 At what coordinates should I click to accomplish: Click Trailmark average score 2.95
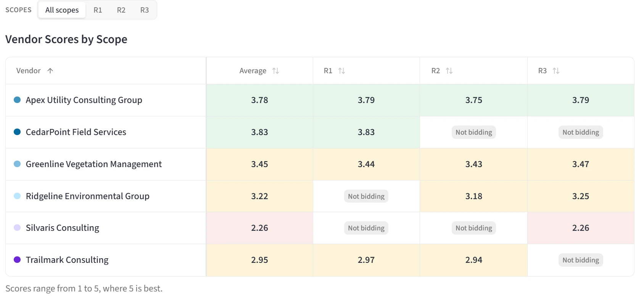(x=259, y=260)
